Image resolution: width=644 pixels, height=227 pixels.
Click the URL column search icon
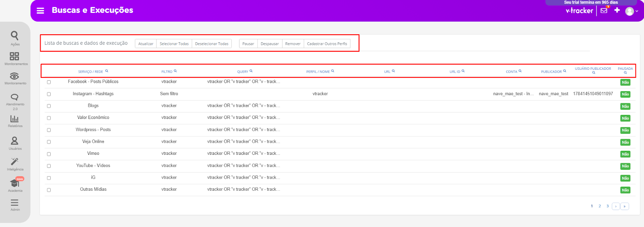point(393,71)
